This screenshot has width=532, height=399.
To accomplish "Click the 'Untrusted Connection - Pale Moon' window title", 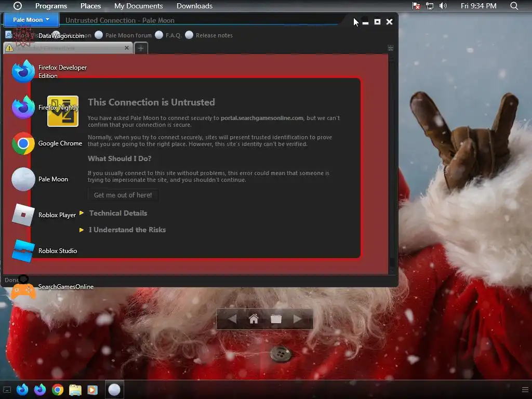I will 120,20.
